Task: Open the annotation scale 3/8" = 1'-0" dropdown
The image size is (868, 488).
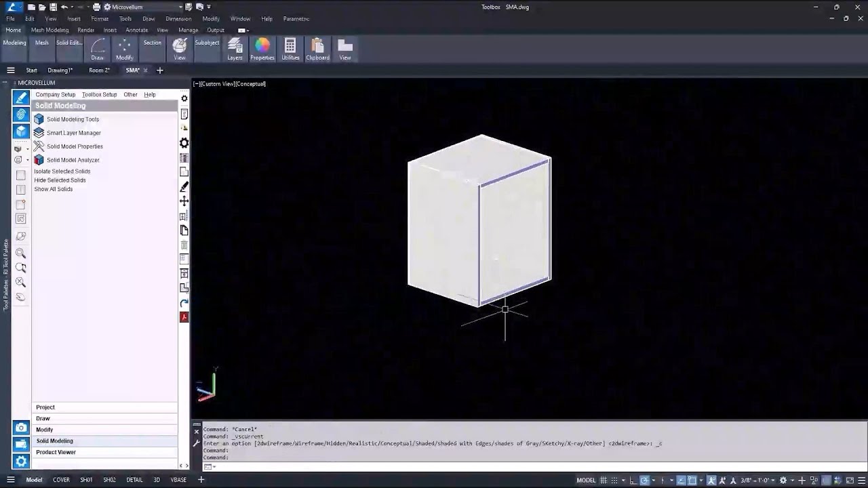Action: click(756, 481)
